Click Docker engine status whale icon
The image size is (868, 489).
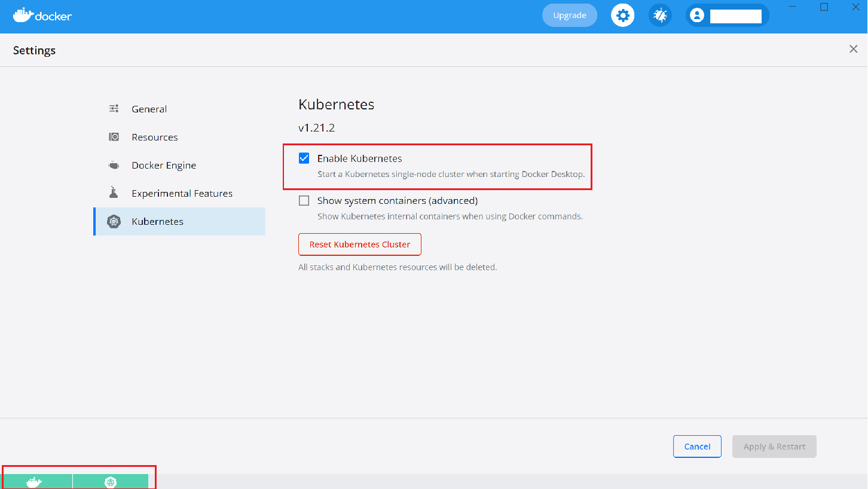[x=35, y=482]
